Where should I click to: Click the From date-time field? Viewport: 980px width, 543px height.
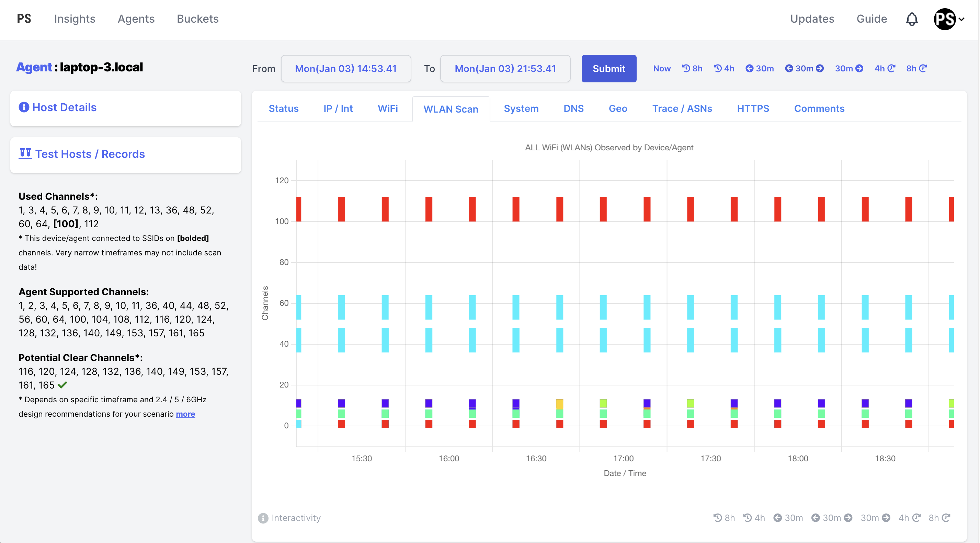point(345,68)
